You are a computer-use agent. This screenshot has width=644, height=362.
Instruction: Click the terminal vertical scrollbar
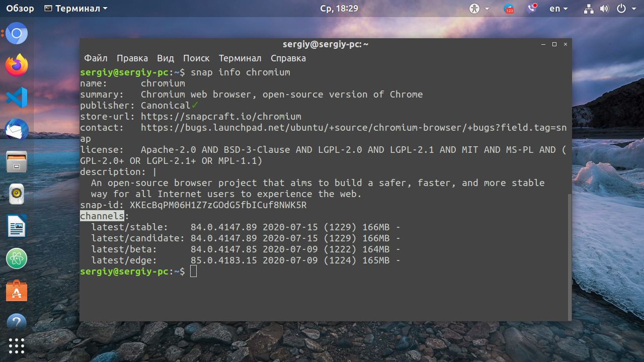coord(570,256)
